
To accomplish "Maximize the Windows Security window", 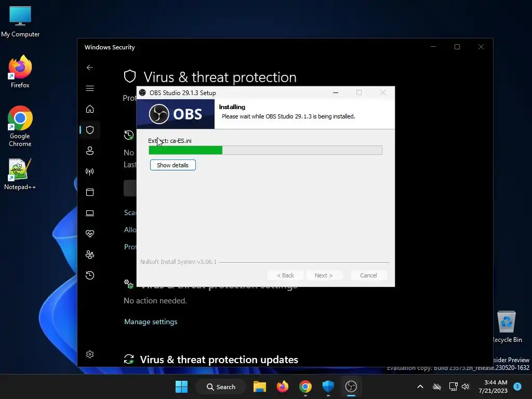I will (x=457, y=47).
